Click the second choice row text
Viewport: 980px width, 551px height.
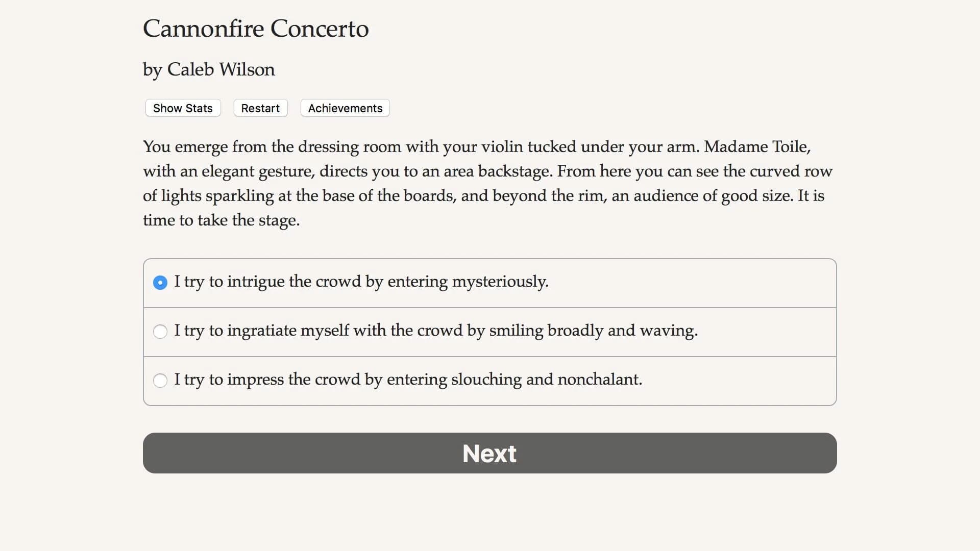pos(436,331)
